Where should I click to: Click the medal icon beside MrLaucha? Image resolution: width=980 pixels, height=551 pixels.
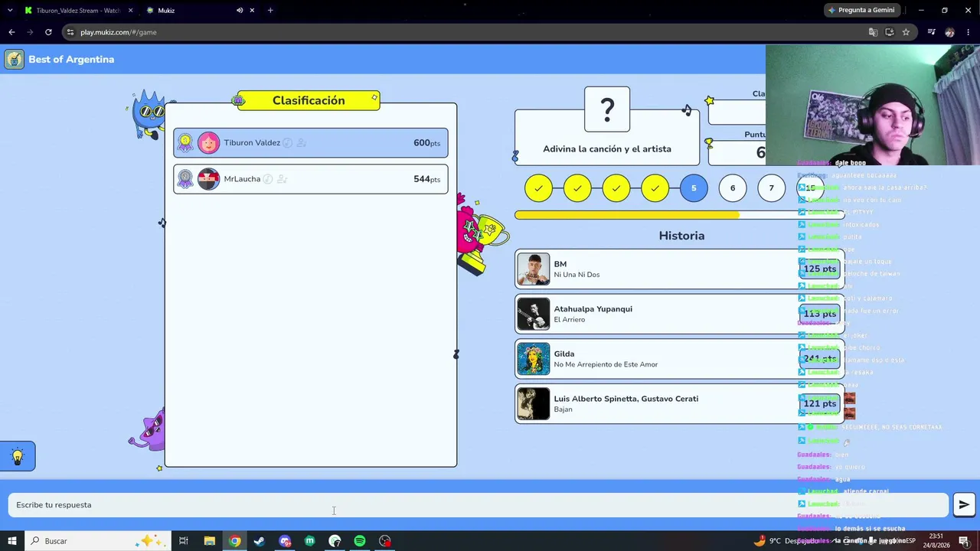click(x=185, y=179)
